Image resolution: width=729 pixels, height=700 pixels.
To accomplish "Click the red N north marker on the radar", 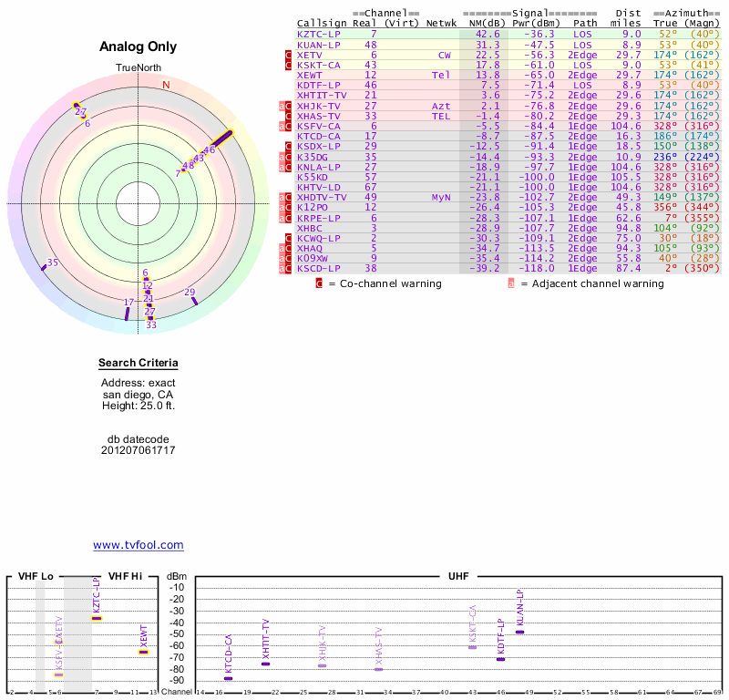I will (x=166, y=85).
